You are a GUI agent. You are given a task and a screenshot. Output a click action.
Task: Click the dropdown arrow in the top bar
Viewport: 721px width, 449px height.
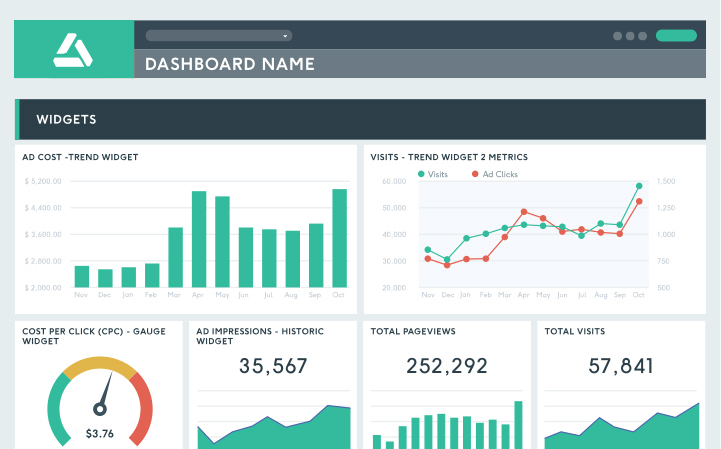tap(286, 36)
